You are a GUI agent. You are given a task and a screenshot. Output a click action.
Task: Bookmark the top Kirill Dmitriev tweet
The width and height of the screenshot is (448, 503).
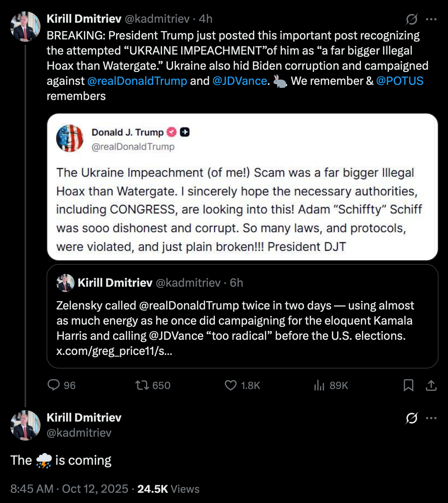408,385
